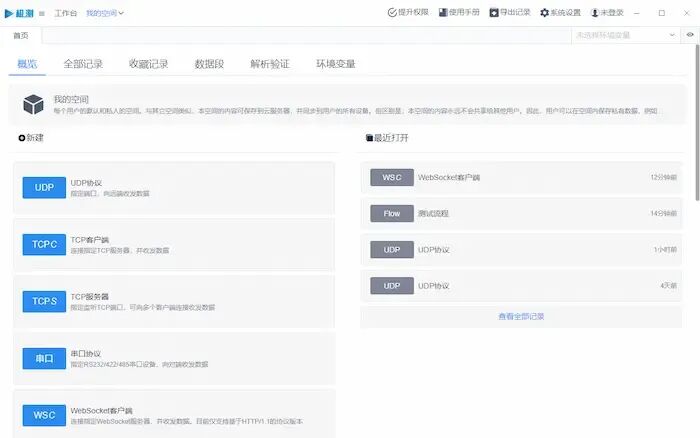700x438 pixels.
Task: Click the 14分钟前 timestamp
Action: pos(663,214)
